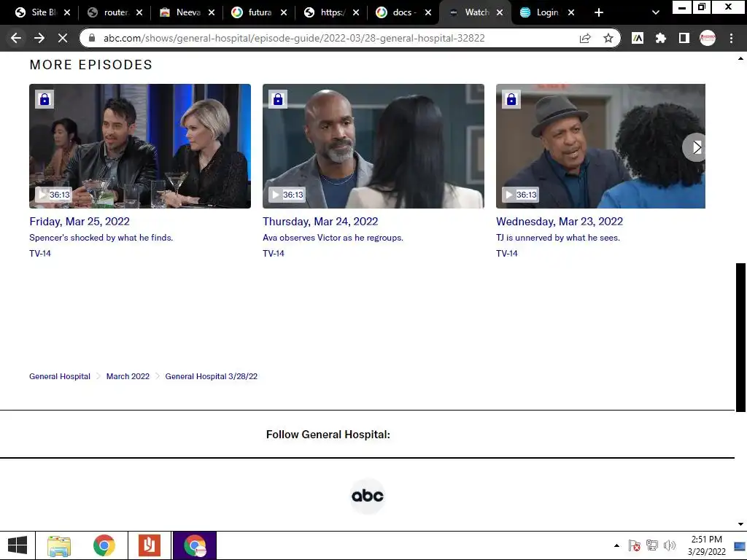This screenshot has height=560, width=747.
Task: View site security padlock in address bar
Action: point(93,38)
